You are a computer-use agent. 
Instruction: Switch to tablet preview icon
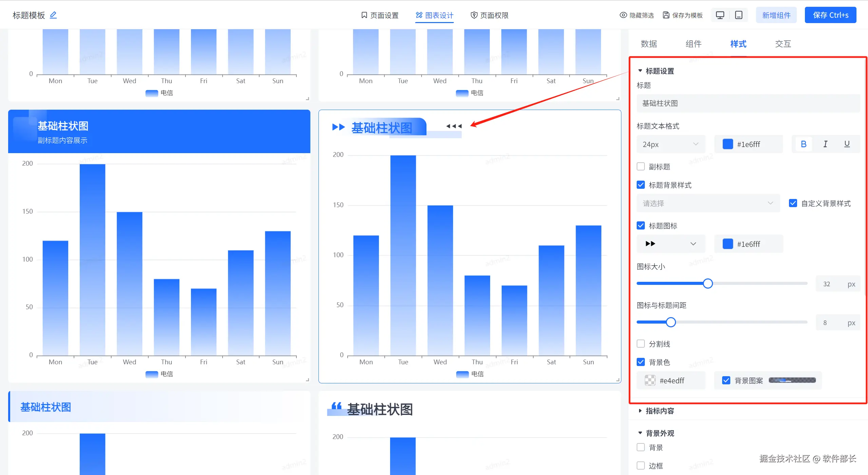[x=738, y=15]
